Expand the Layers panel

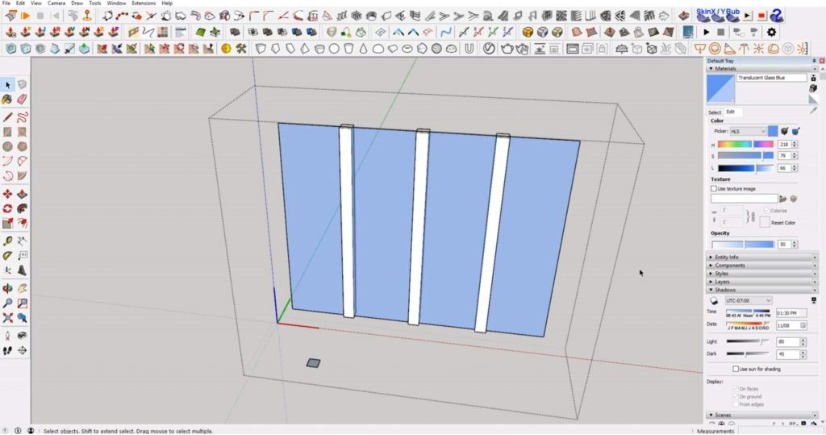tap(762, 282)
